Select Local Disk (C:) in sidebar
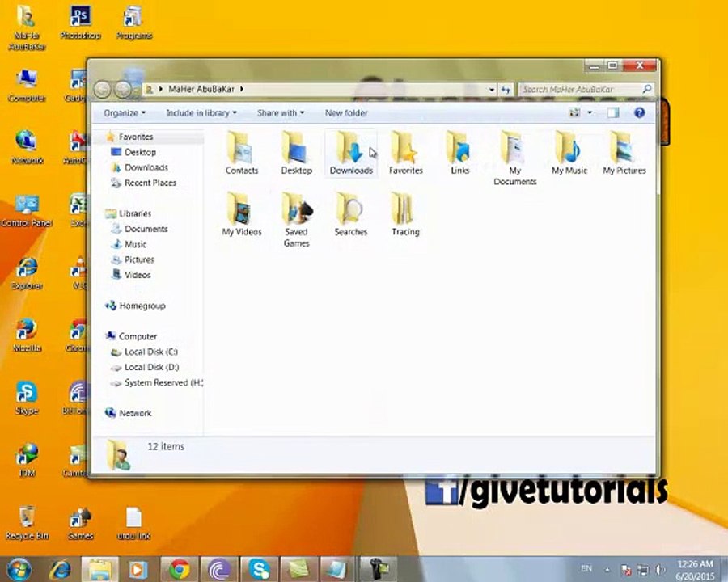Viewport: 728px width, 582px height. 151,352
